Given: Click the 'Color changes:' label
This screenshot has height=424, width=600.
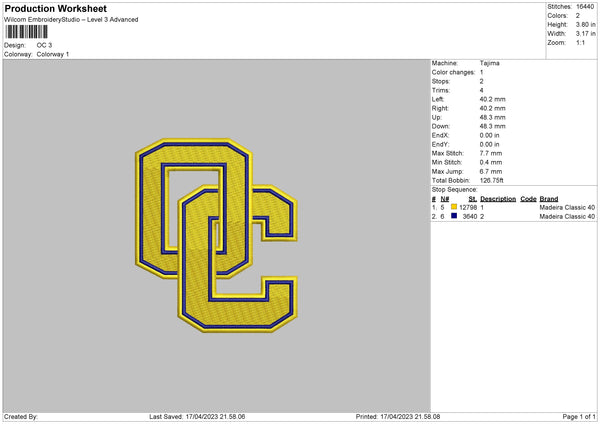Looking at the screenshot, I should pyautogui.click(x=453, y=72).
